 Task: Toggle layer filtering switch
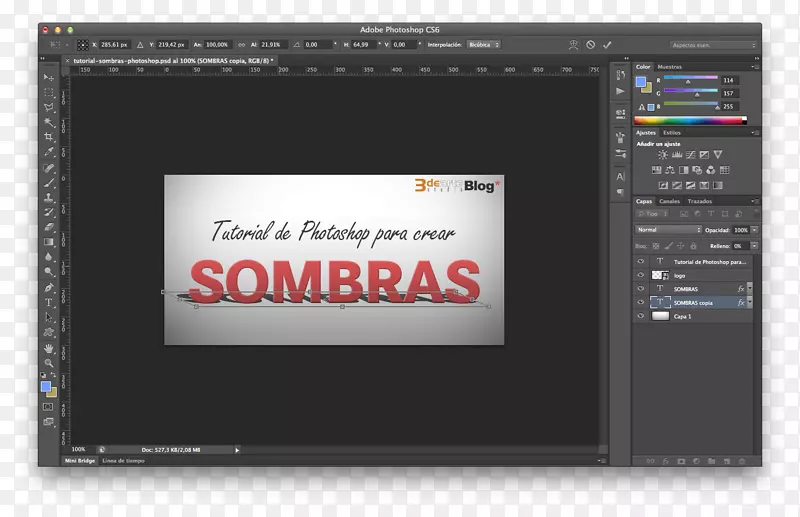click(x=756, y=213)
